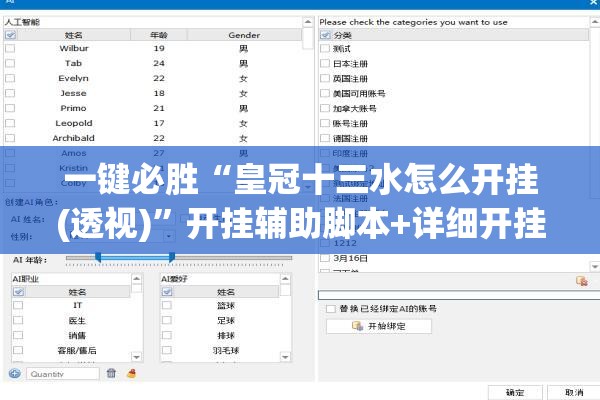Click the Quantity input field
600x400 pixels.
[x=63, y=374]
